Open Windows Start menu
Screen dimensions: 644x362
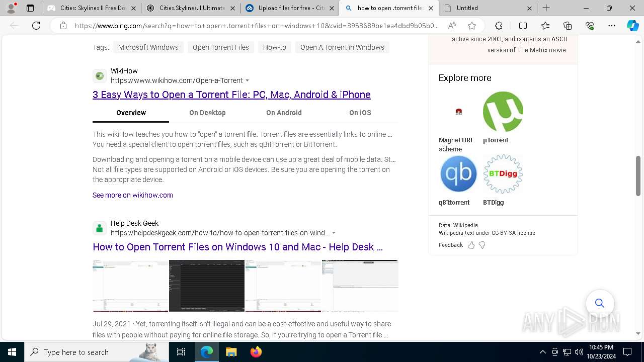(x=12, y=352)
